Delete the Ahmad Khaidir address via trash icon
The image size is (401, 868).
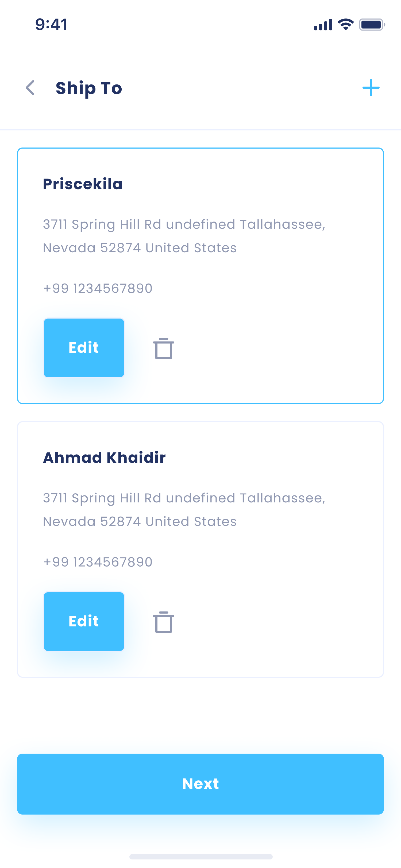163,622
